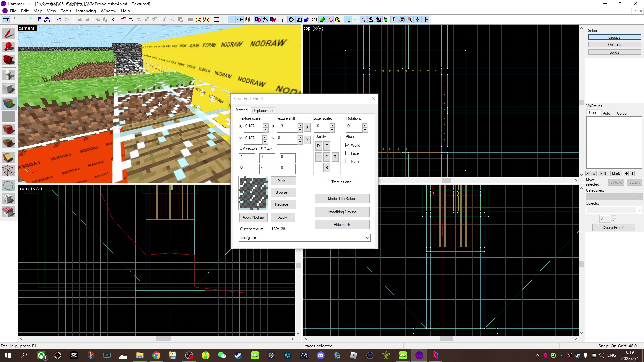Select the Apply Decals tool
This screenshot has width=644, height=362.
click(9, 129)
